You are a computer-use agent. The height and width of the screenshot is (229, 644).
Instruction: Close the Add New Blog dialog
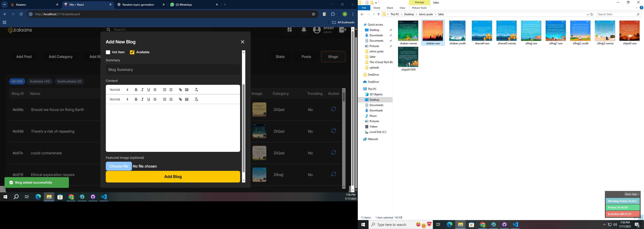[242, 42]
